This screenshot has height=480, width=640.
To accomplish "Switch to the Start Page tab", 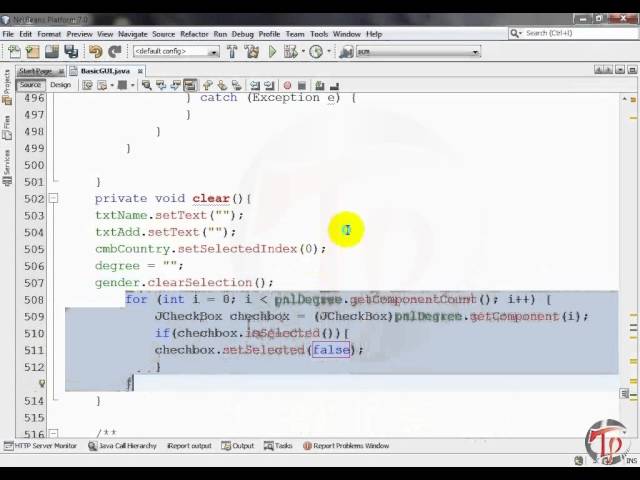I will click(36, 71).
